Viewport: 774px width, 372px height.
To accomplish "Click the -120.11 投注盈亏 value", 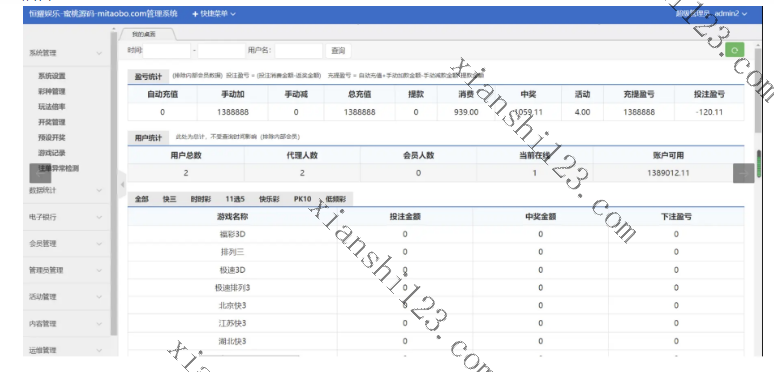I will coord(709,112).
